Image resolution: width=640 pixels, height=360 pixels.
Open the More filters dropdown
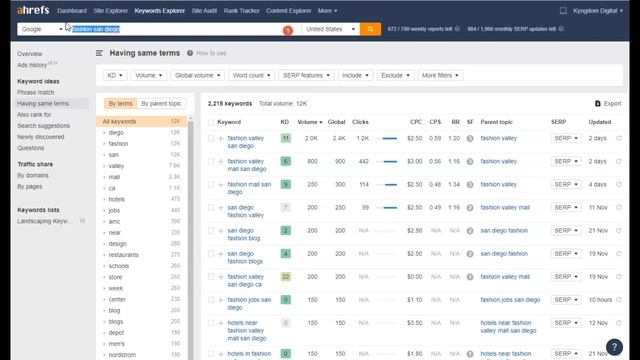pyautogui.click(x=440, y=76)
